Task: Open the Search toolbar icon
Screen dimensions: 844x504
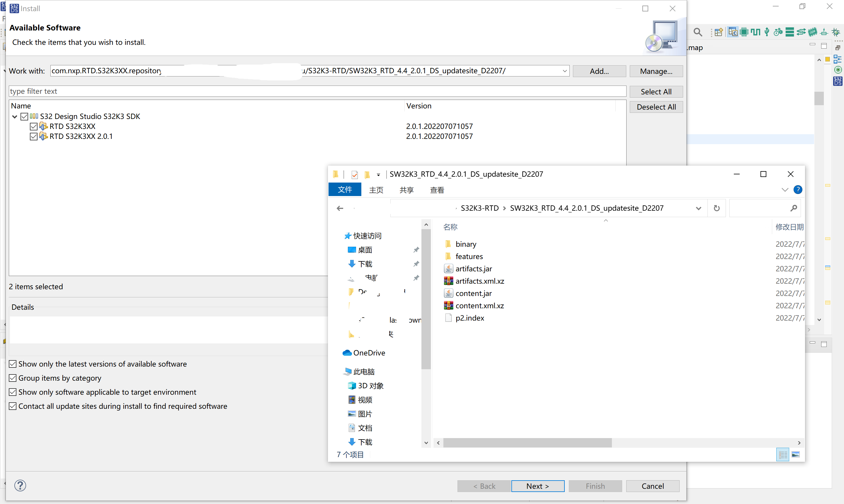Action: (x=697, y=32)
